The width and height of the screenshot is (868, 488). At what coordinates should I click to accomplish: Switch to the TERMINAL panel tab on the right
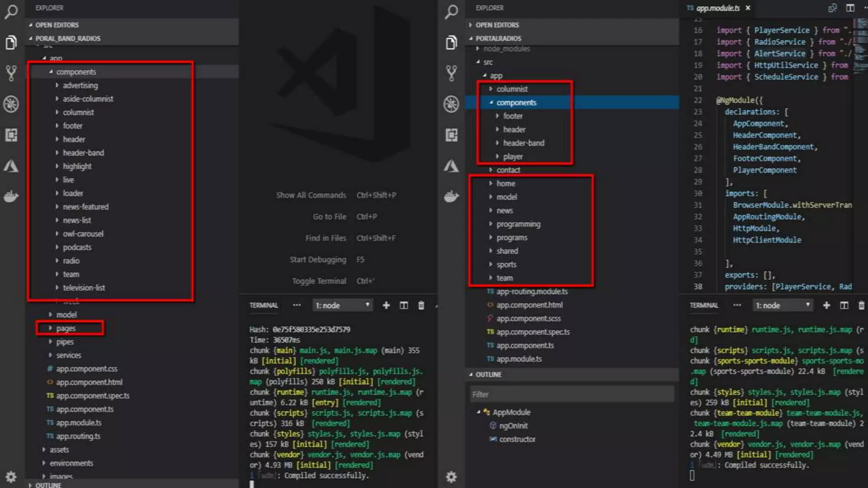[704, 305]
